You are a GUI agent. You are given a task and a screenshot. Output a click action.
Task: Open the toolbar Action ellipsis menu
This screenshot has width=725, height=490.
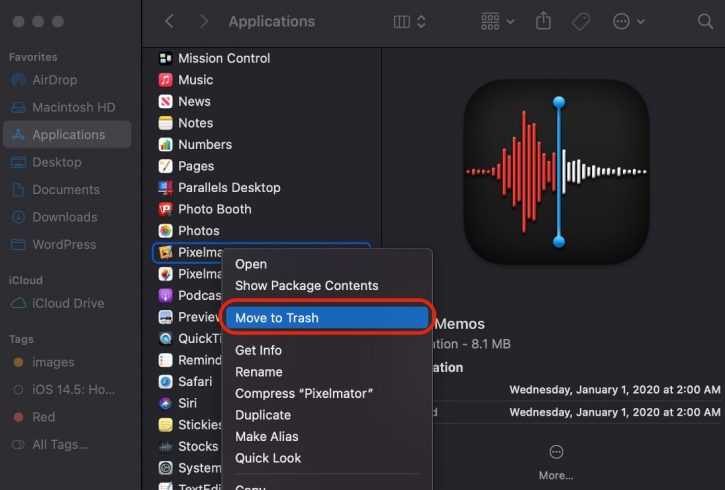[x=628, y=21]
